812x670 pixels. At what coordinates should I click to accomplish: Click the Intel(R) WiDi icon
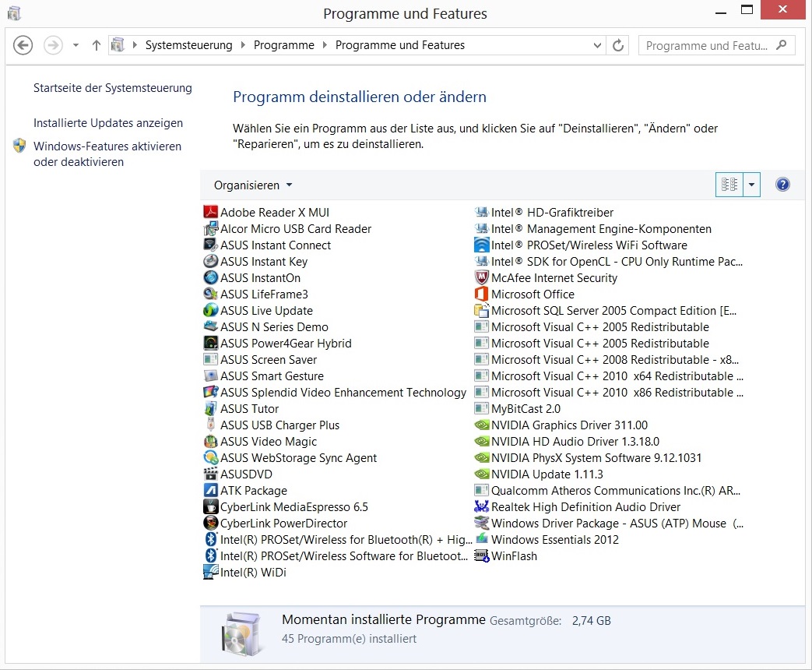[210, 572]
